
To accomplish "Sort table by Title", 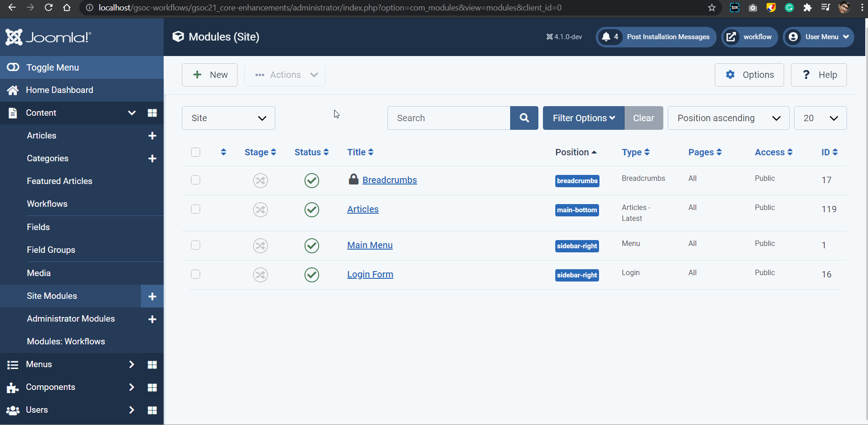I will (361, 152).
